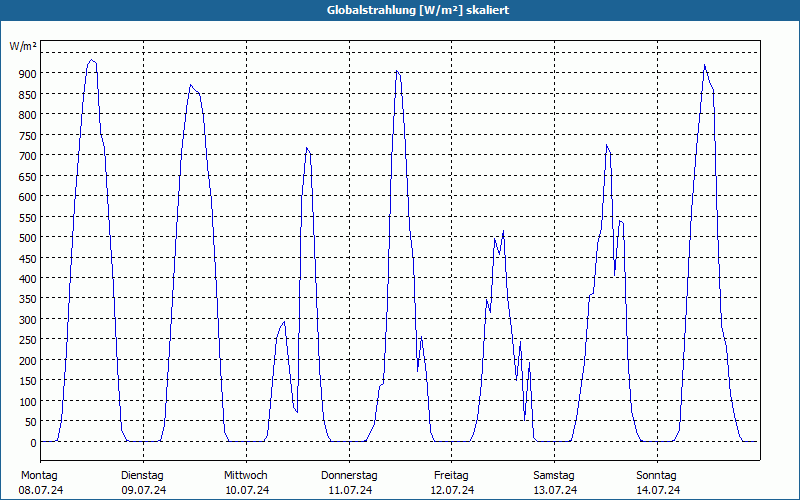Click Friday's highest peak near 515

[x=503, y=231]
